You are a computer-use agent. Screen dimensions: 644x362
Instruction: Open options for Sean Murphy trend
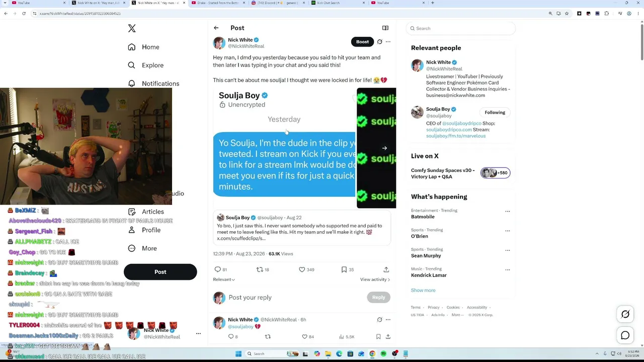coord(507,250)
